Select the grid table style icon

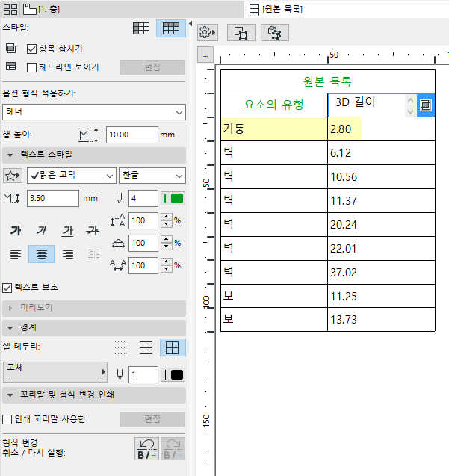pyautogui.click(x=171, y=28)
